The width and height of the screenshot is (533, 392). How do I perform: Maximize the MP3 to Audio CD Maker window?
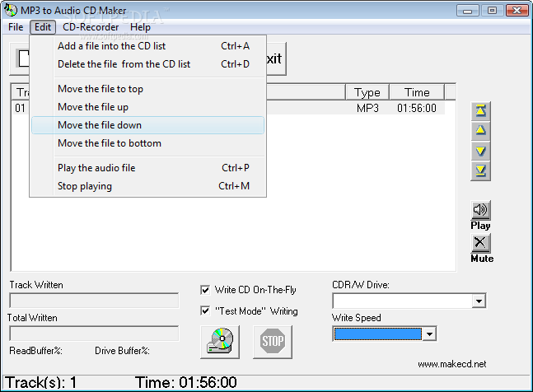point(492,11)
